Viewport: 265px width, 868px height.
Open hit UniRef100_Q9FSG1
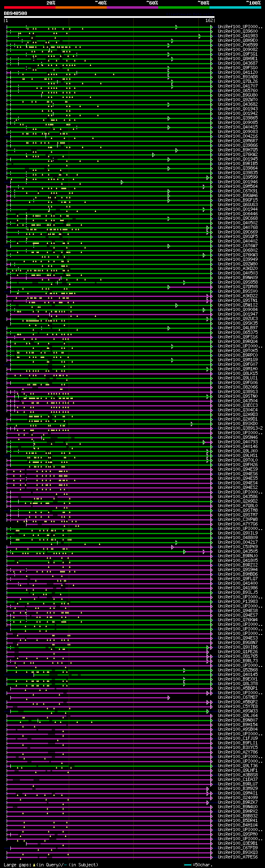point(238,54)
